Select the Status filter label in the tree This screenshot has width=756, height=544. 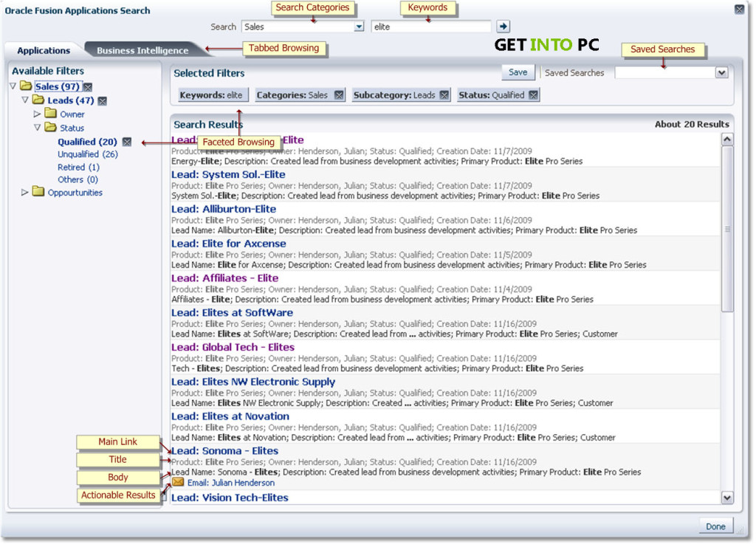[x=72, y=128]
